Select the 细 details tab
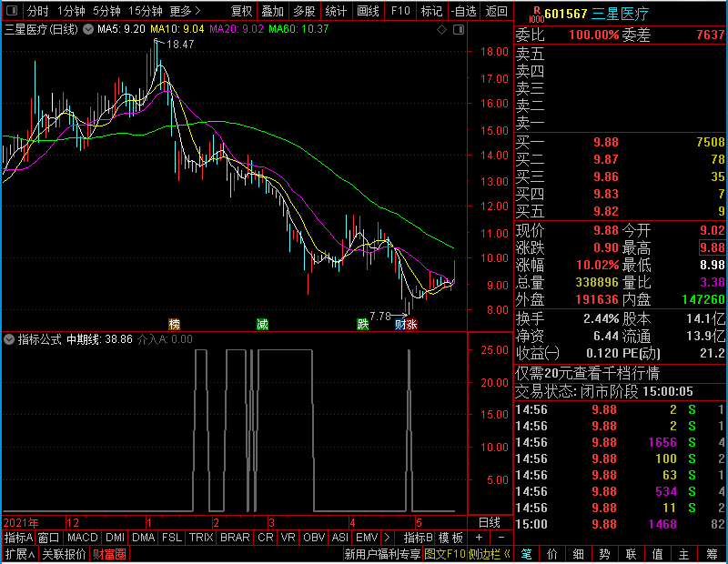Viewport: 728px width, 564px height. tap(579, 554)
